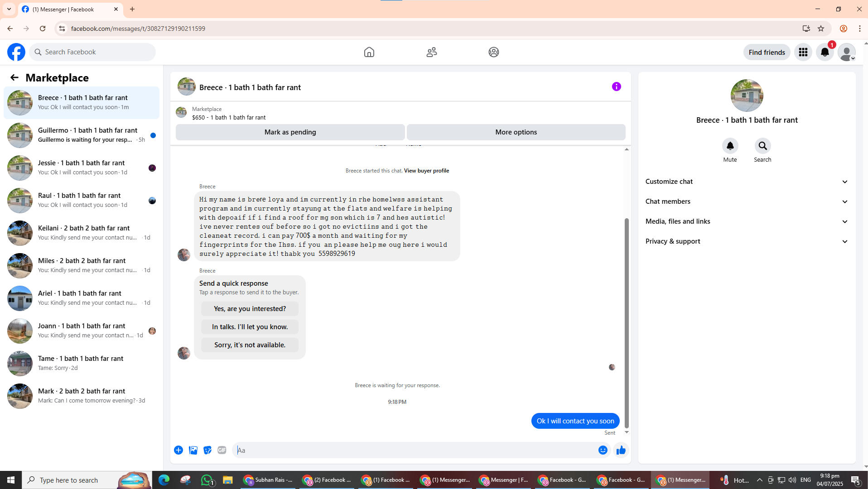Open View buyer profile link
Viewport: 868px width, 489px height.
coord(426,171)
